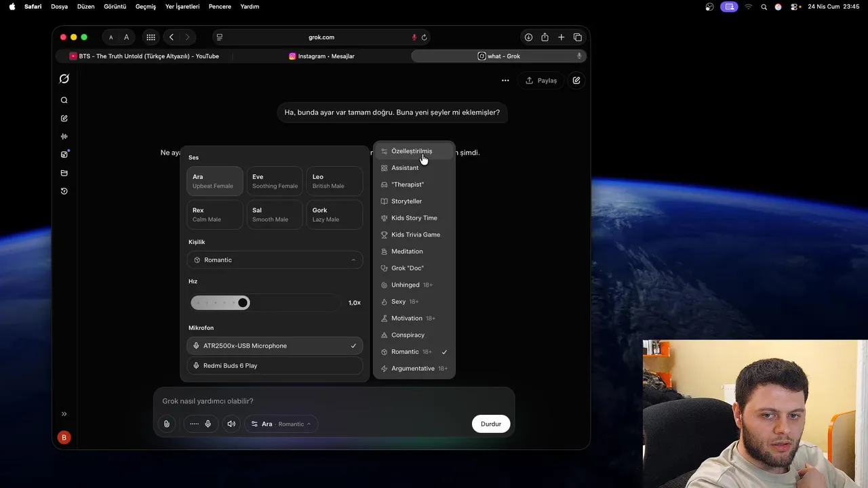Open voice mode from the sidebar waveform icon
The width and height of the screenshot is (868, 488).
64,136
